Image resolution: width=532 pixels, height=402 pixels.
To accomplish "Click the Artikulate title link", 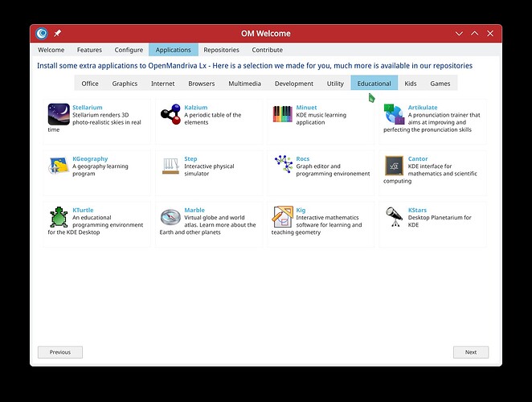I will tap(423, 107).
